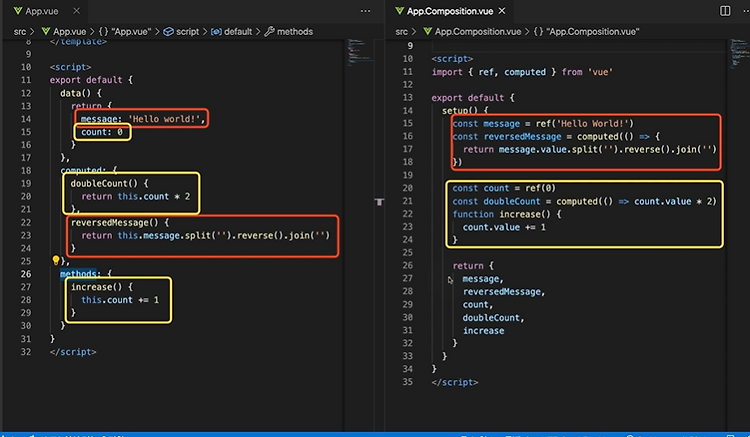Toggle the split editor layout icon
The image size is (750, 437).
point(725,11)
